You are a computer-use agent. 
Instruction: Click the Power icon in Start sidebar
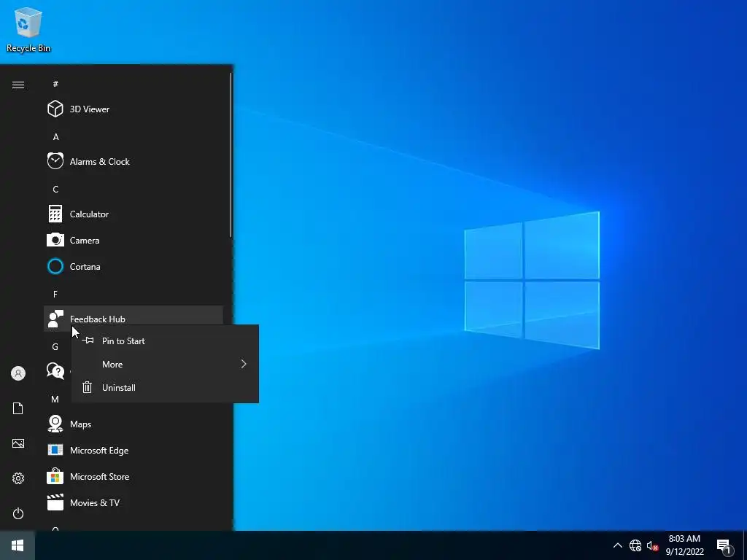point(18,513)
